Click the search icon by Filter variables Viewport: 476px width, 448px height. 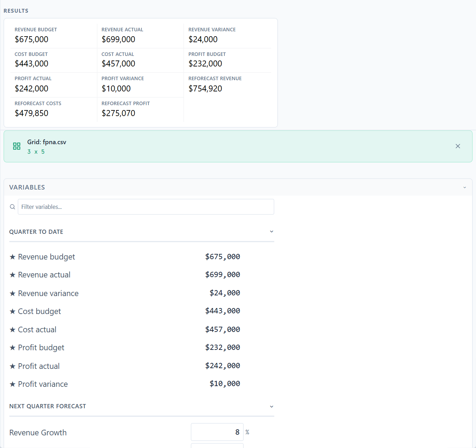pyautogui.click(x=13, y=207)
